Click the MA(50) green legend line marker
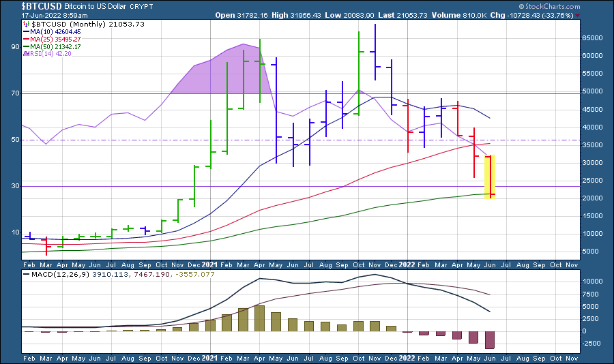 [x=26, y=46]
